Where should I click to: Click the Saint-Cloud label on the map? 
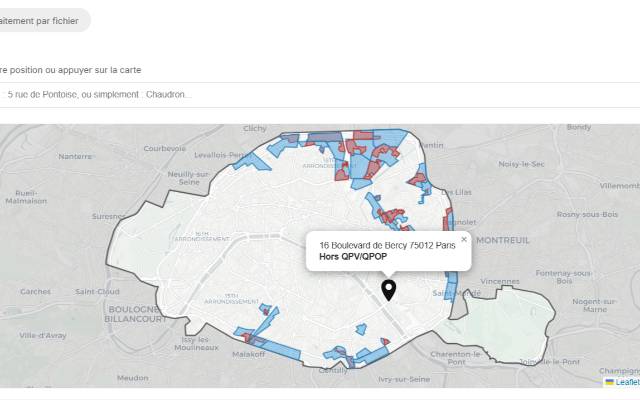pyautogui.click(x=98, y=292)
